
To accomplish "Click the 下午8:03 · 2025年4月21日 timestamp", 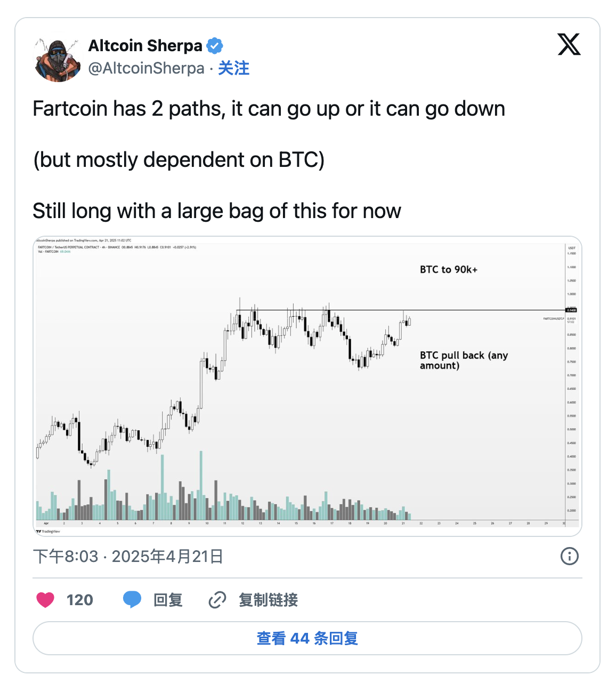I will point(128,557).
